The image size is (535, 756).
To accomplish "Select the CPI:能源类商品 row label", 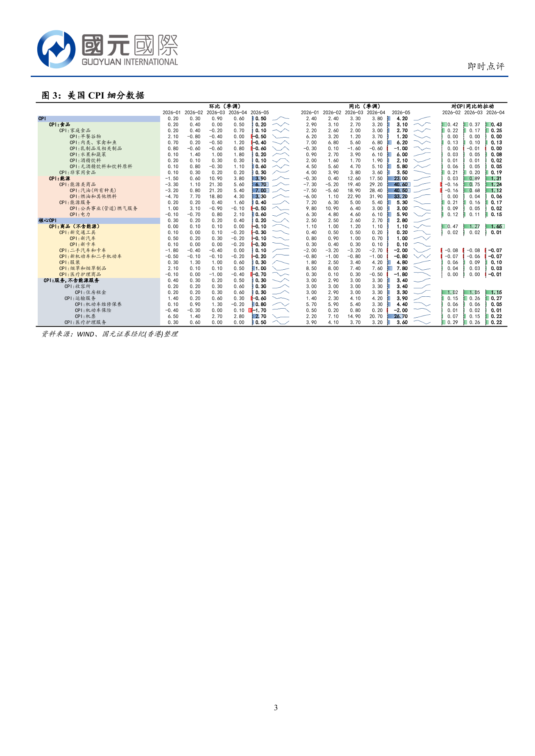I will click(77, 185).
